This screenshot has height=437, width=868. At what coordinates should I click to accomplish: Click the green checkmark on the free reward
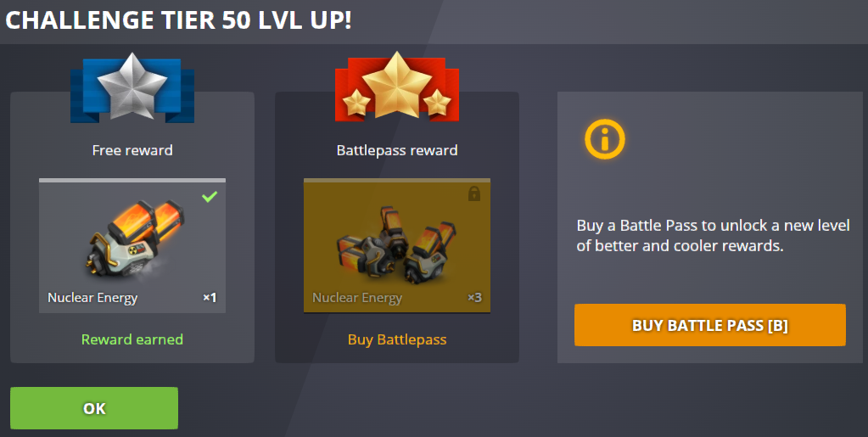click(210, 196)
